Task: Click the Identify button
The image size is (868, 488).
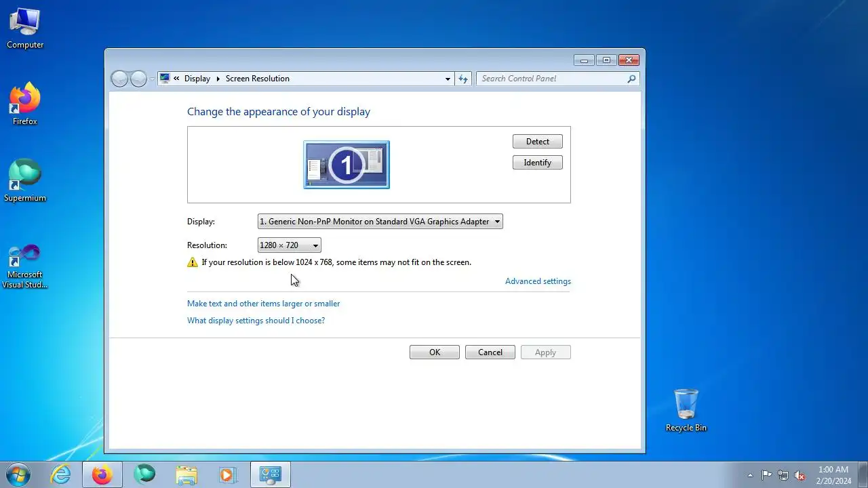Action: tap(538, 163)
